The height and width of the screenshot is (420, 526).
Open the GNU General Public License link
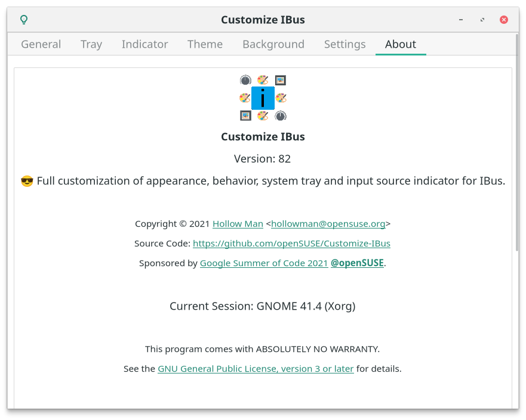click(x=256, y=369)
